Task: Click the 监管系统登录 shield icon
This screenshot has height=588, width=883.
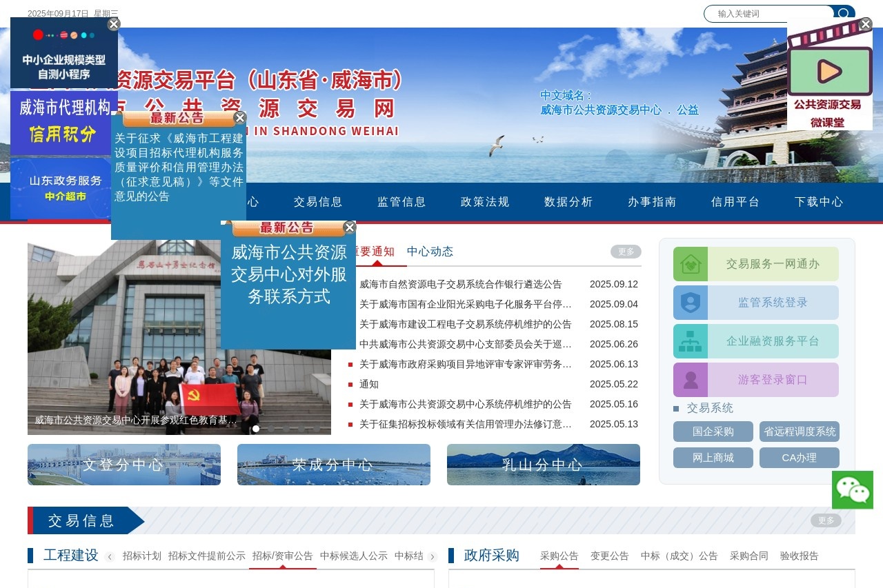Action: (691, 302)
